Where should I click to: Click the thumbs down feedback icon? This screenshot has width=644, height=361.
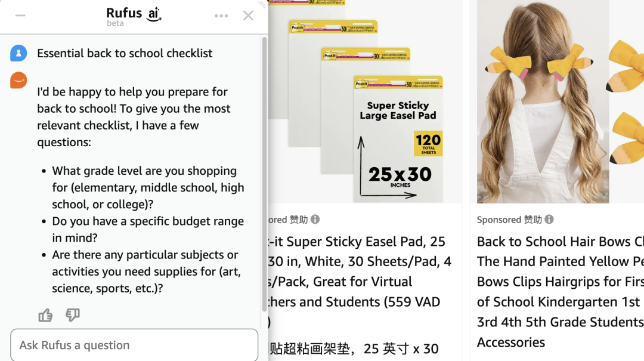[x=73, y=316]
